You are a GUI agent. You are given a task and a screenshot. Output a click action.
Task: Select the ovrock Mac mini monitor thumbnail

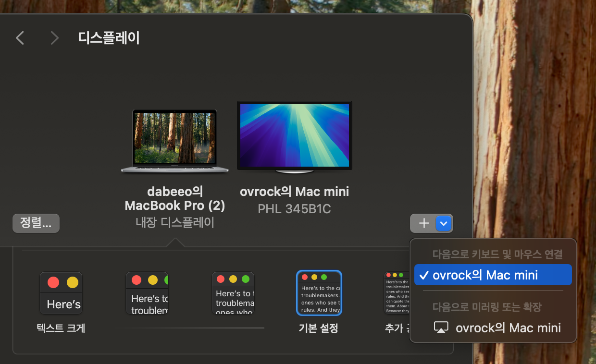[x=295, y=137]
